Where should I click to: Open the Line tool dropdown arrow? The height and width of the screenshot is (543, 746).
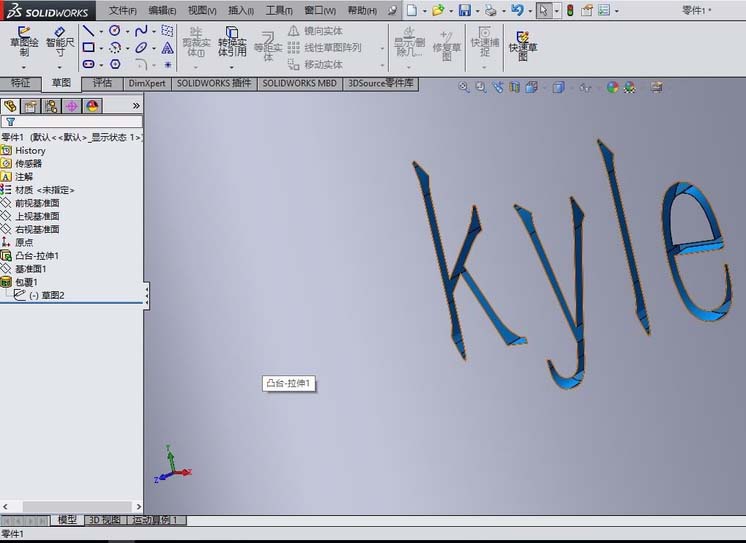[x=101, y=32]
